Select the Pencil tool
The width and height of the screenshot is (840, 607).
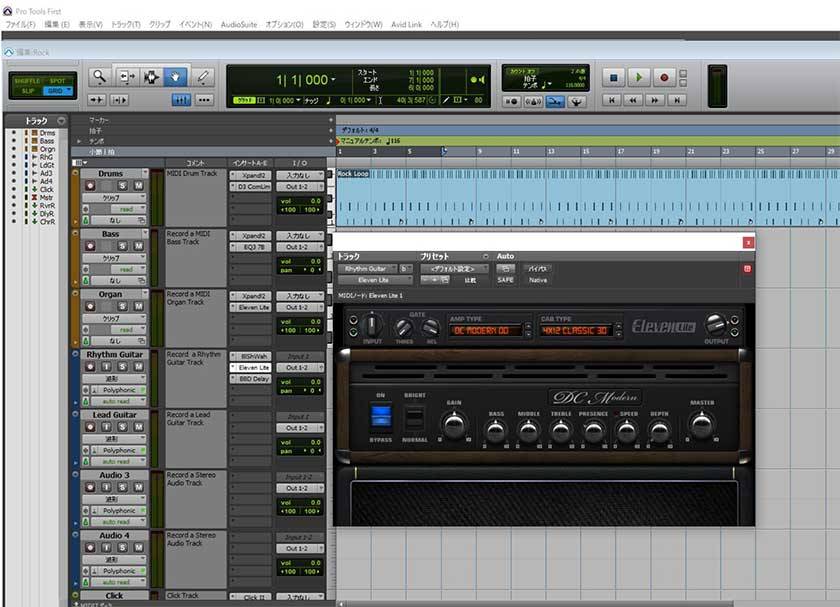click(x=202, y=77)
